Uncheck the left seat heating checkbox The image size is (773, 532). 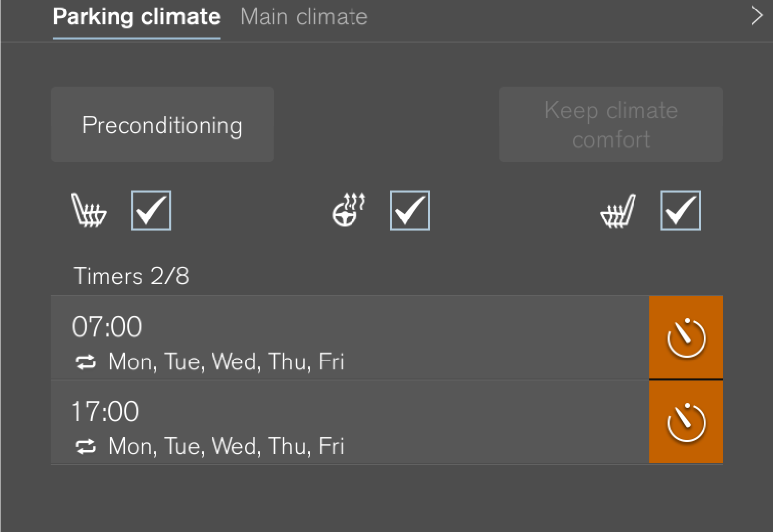pyautogui.click(x=151, y=210)
